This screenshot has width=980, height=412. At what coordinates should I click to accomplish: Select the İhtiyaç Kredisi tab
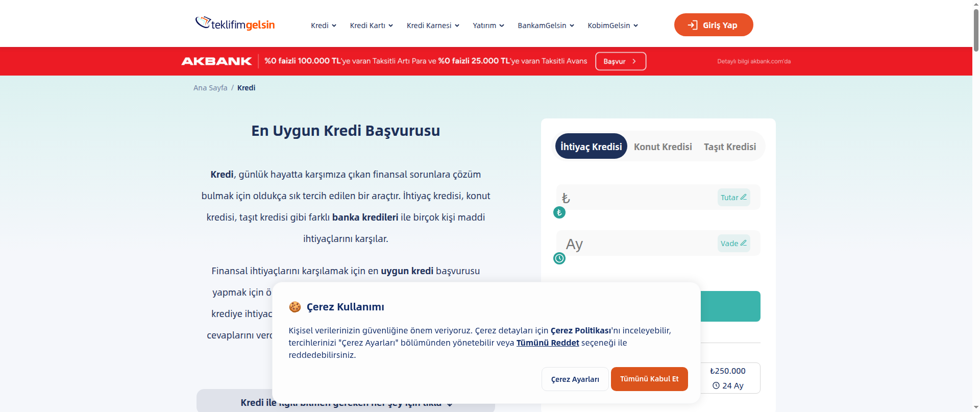(x=591, y=147)
